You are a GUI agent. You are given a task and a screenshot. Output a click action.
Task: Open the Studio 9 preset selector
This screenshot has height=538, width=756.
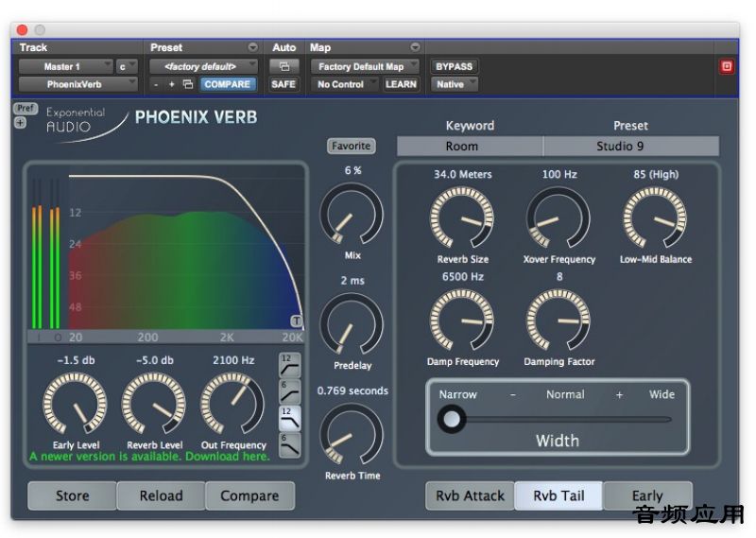tap(631, 147)
